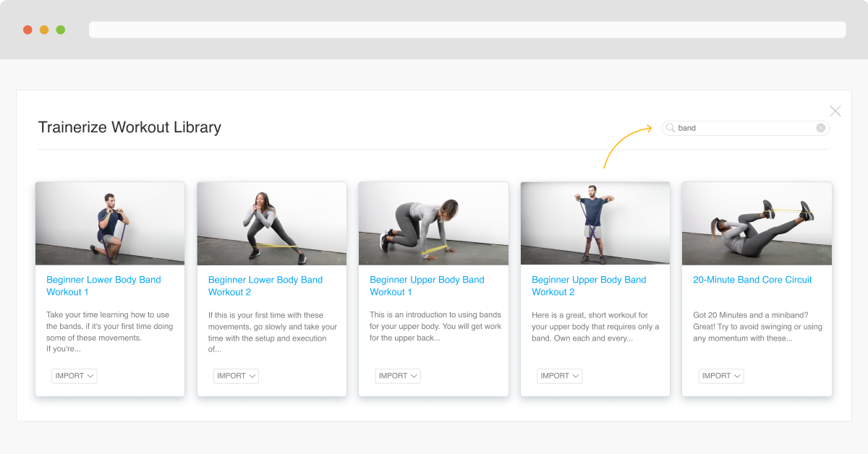The height and width of the screenshot is (454, 868).
Task: Select the woman lying with ankle band thumbnail
Action: (x=757, y=223)
